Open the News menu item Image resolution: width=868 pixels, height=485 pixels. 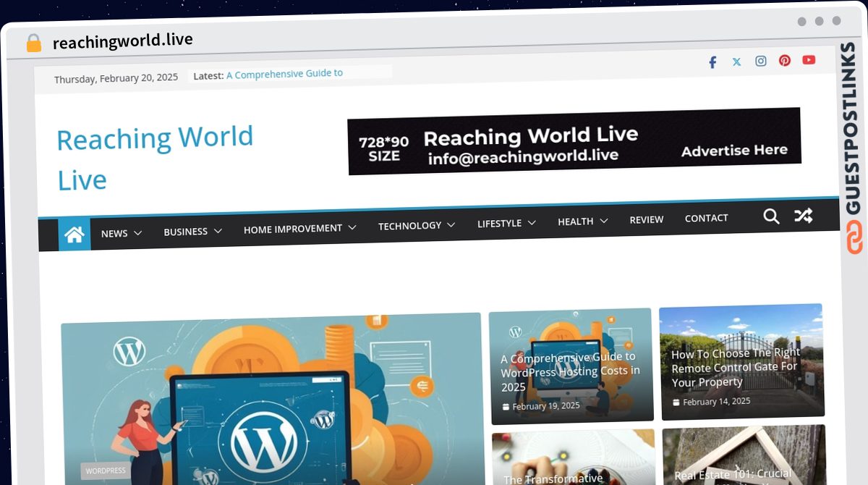click(x=114, y=233)
